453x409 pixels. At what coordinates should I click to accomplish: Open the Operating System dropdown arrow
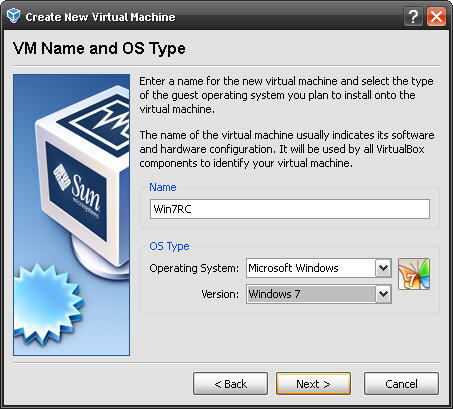click(x=383, y=268)
